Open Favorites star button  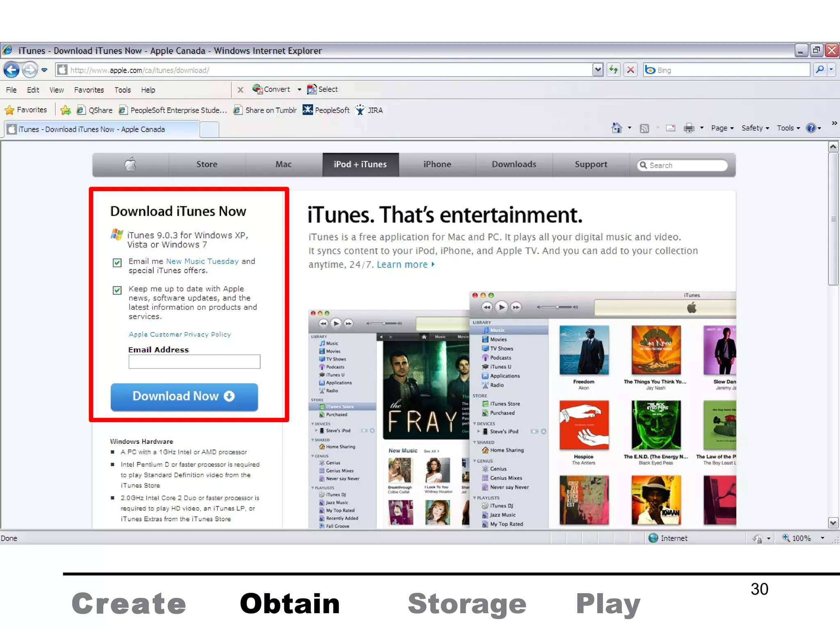coord(25,110)
